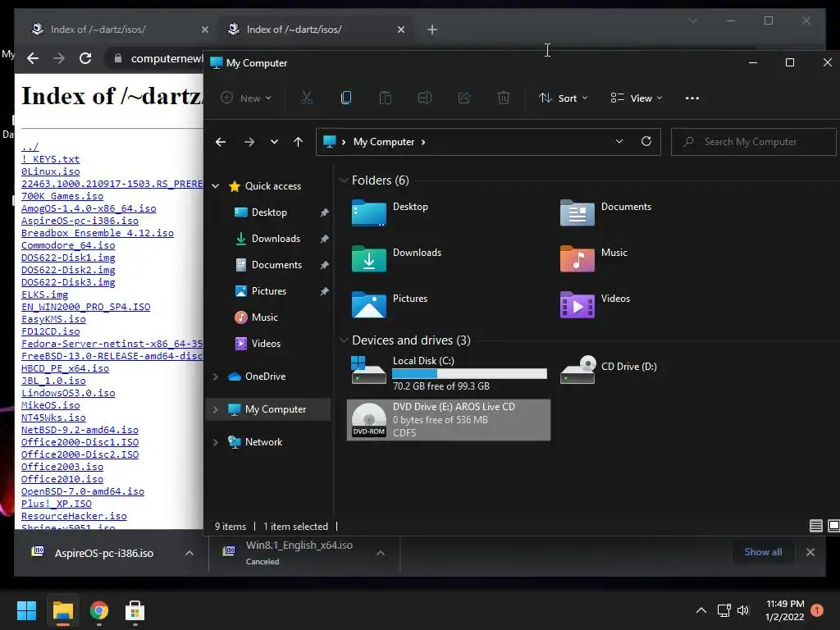Select Videos under Quick access
The height and width of the screenshot is (630, 840).
tap(267, 344)
